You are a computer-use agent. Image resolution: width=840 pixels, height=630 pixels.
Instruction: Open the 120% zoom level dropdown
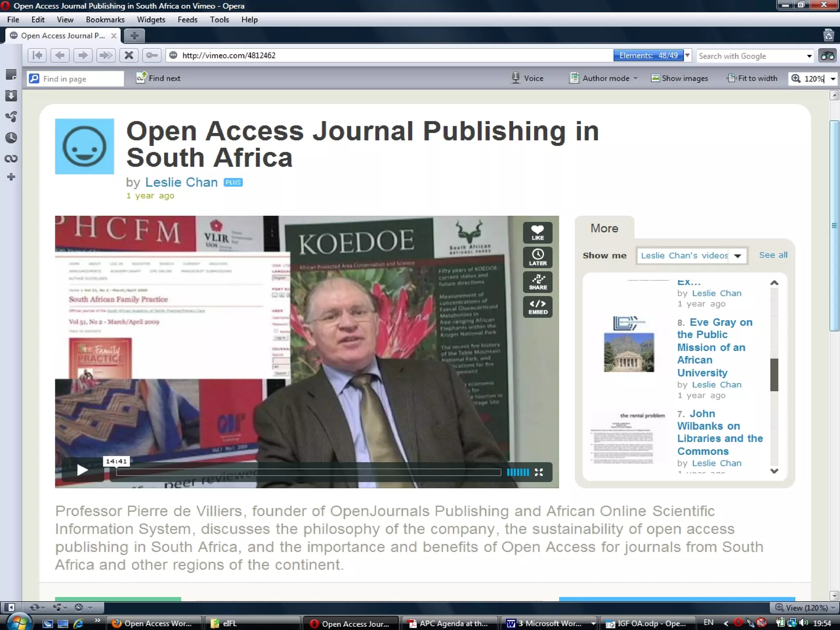point(833,79)
